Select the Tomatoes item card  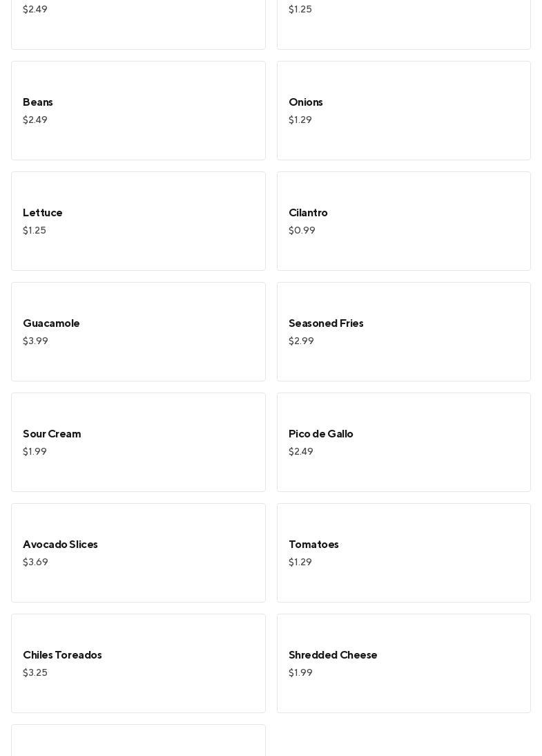coord(403,553)
